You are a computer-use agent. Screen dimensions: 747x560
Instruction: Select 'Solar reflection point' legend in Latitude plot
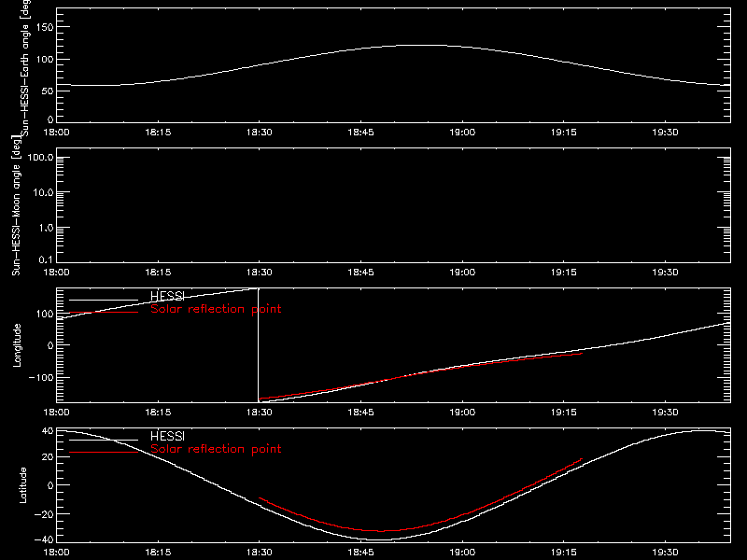pos(216,449)
